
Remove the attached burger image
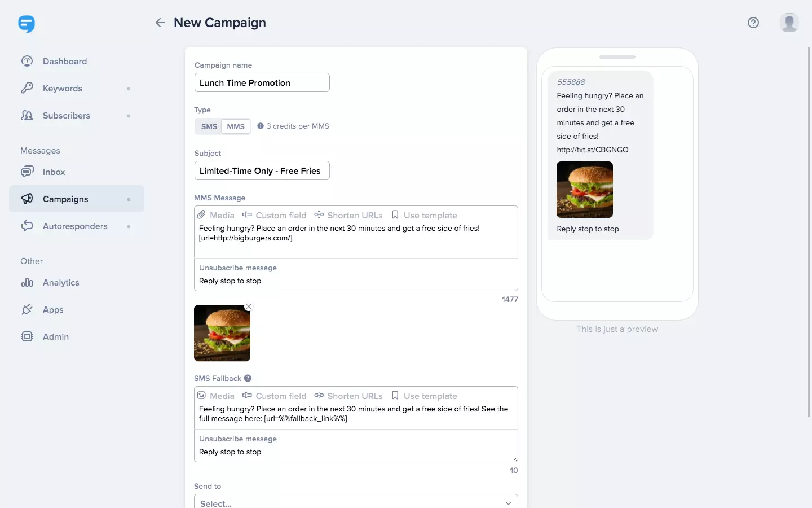[248, 306]
